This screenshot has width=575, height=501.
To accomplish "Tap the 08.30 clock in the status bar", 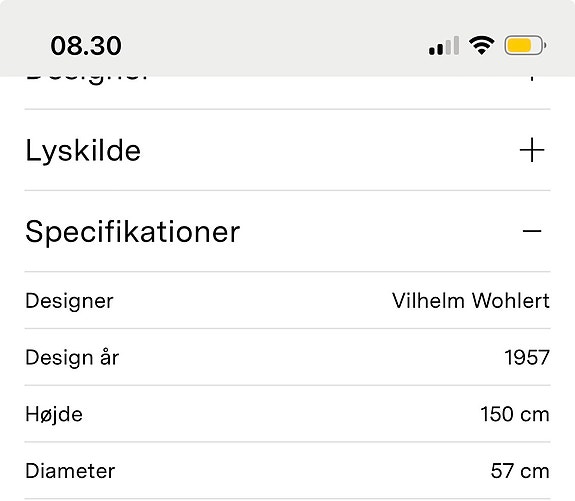I will pyautogui.click(x=86, y=46).
